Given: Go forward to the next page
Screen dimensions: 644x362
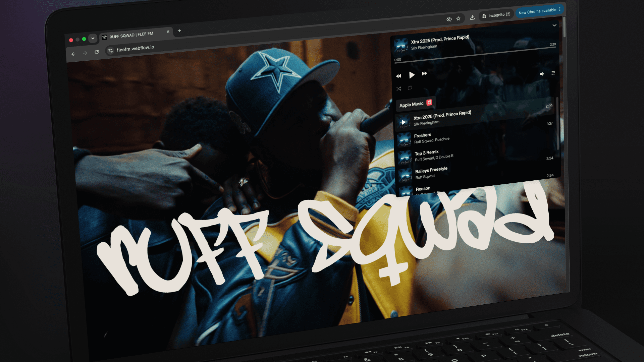Looking at the screenshot, I should [85, 53].
